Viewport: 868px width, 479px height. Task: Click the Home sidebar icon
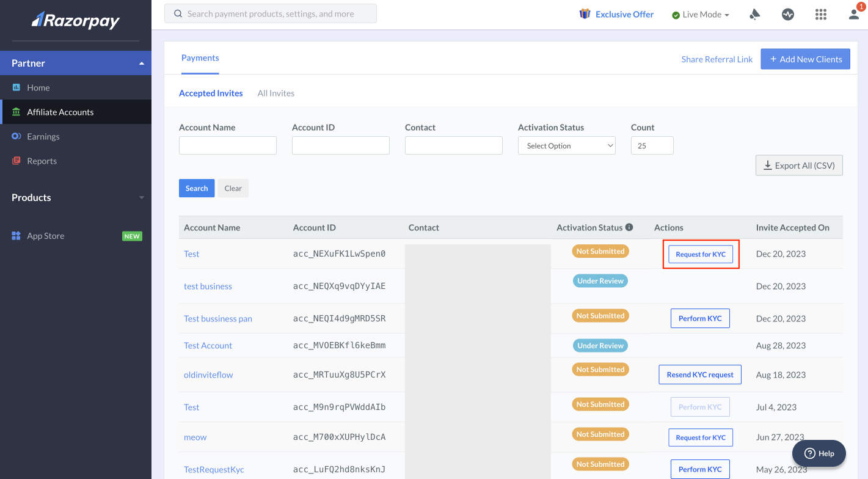click(x=16, y=87)
